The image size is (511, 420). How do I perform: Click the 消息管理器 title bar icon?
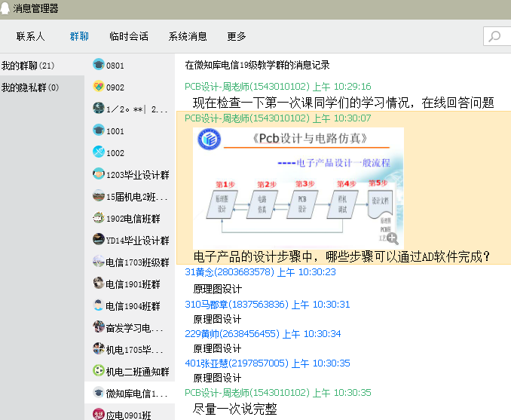(7, 8)
